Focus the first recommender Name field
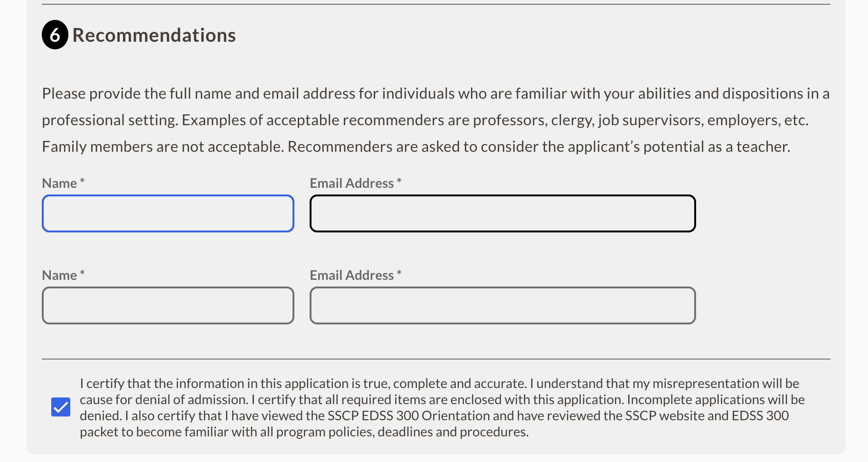 [x=168, y=213]
